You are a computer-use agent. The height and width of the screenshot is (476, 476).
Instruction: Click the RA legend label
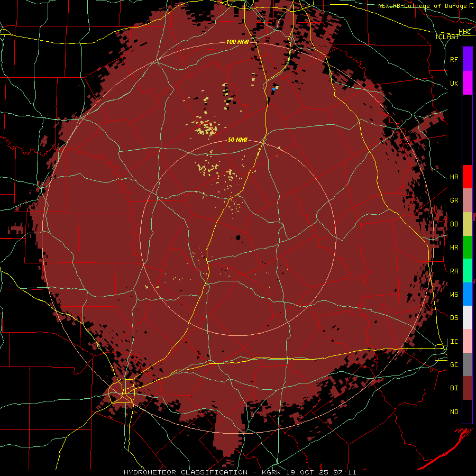(x=454, y=271)
